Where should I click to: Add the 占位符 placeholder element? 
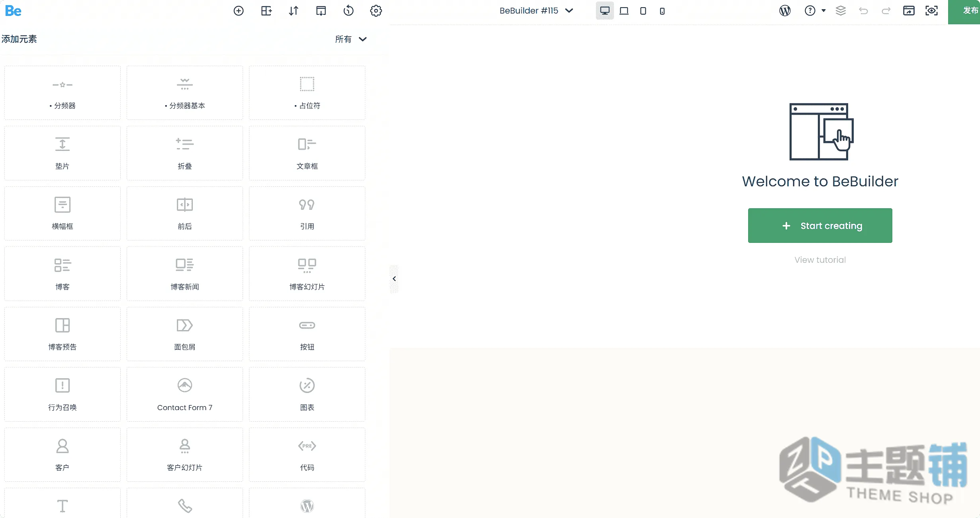[x=307, y=93]
